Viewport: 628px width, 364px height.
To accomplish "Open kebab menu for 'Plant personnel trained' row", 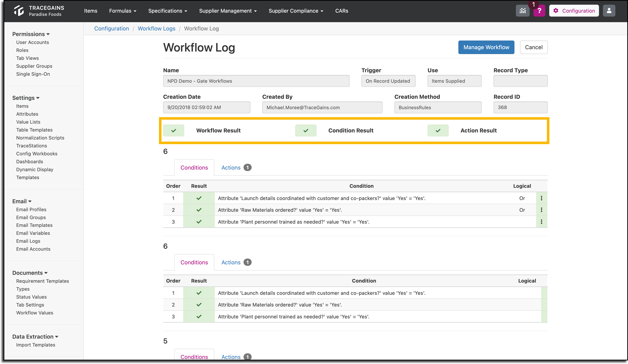I will point(541,221).
